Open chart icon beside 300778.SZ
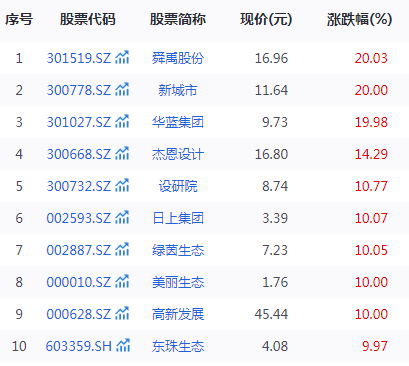The image size is (409, 366). [x=122, y=90]
